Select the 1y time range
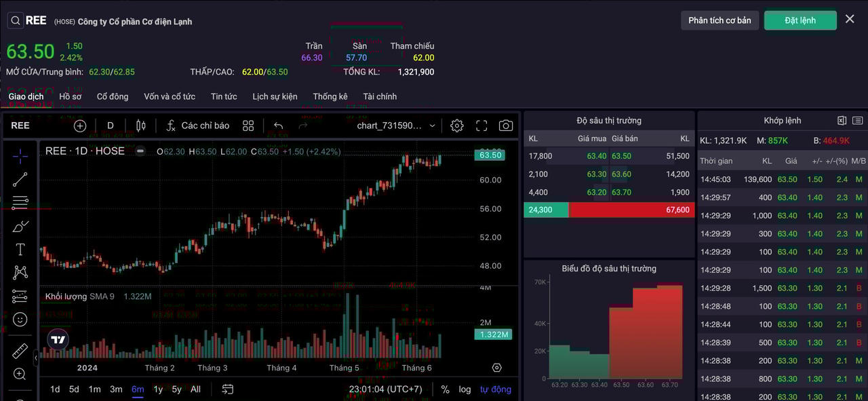This screenshot has height=401, width=868. point(158,389)
